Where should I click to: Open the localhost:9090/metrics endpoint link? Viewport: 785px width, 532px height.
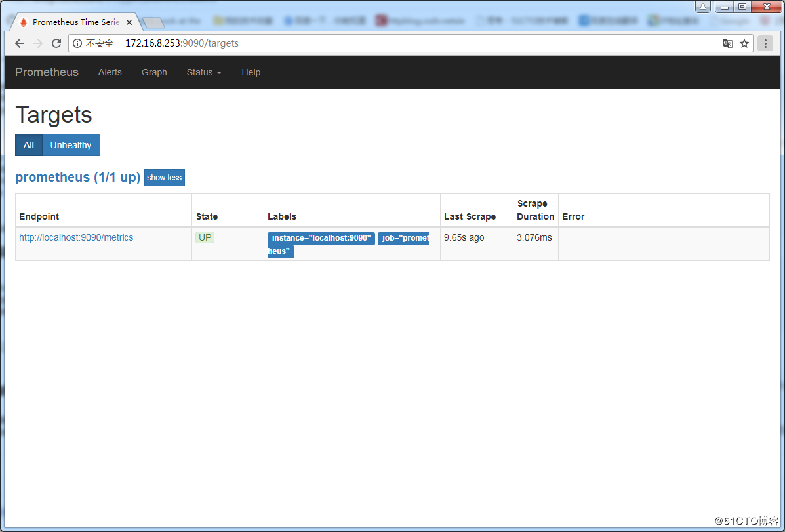click(x=76, y=237)
